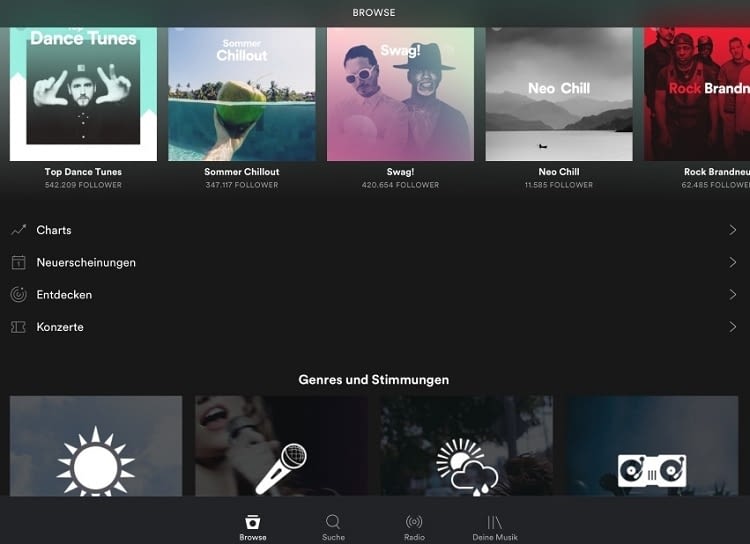
Task: Click the Rock Brandneu title text
Action: point(717,172)
